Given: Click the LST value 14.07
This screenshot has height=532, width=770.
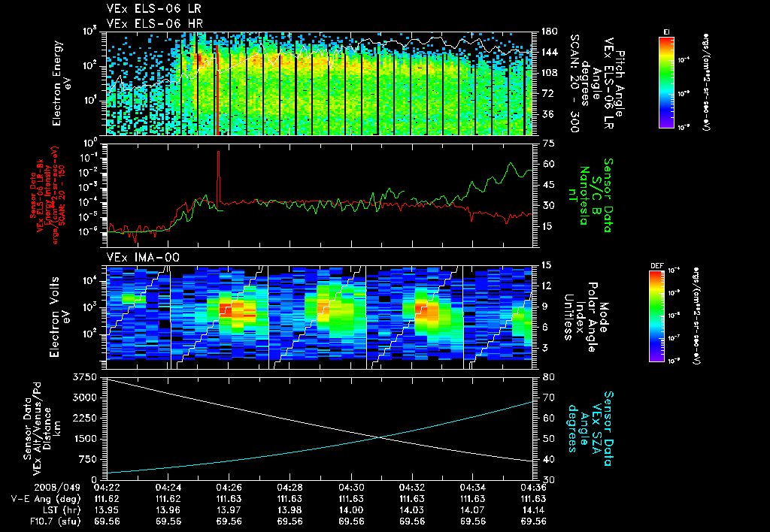Looking at the screenshot, I should (472, 510).
